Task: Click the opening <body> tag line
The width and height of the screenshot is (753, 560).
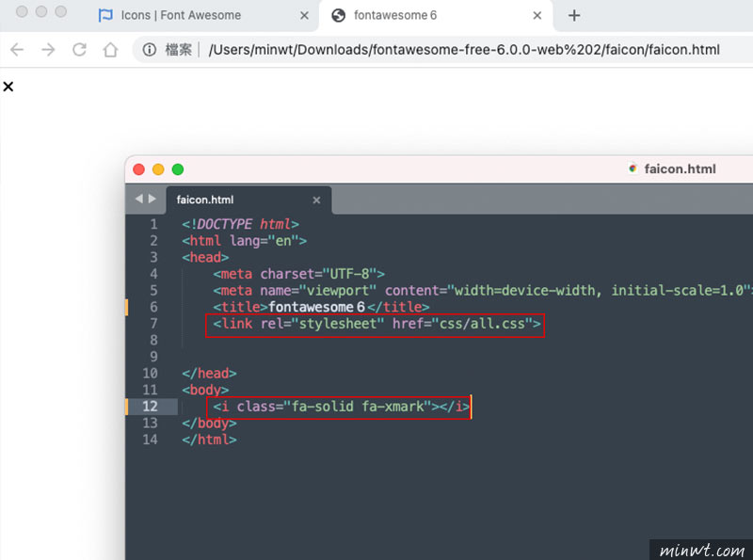Action: coord(205,390)
